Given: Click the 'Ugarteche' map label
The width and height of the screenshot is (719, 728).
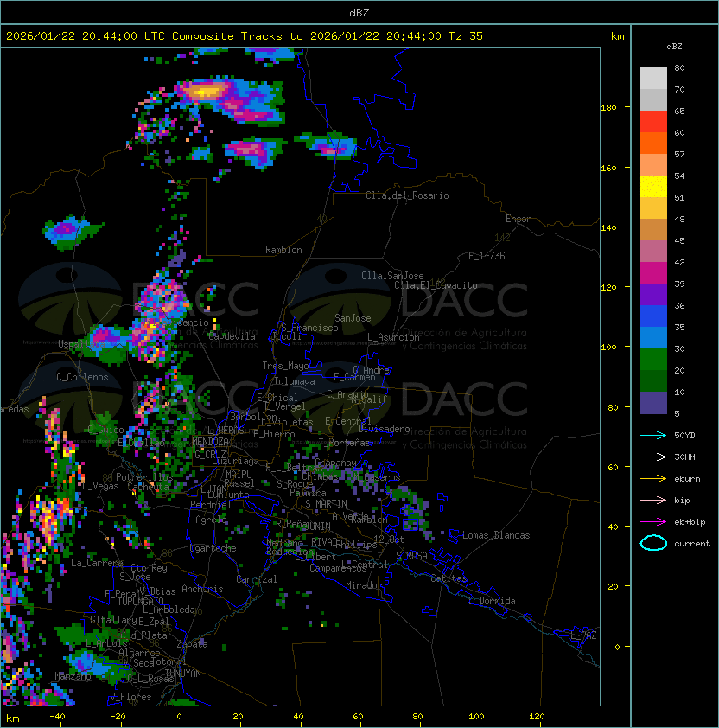Looking at the screenshot, I should [213, 548].
